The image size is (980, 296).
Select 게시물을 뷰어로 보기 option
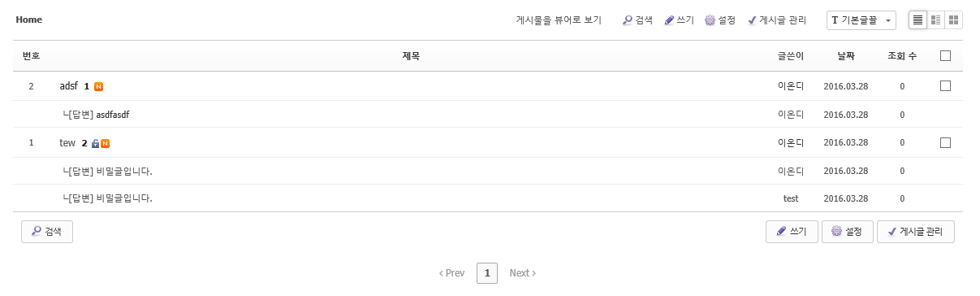coord(559,20)
